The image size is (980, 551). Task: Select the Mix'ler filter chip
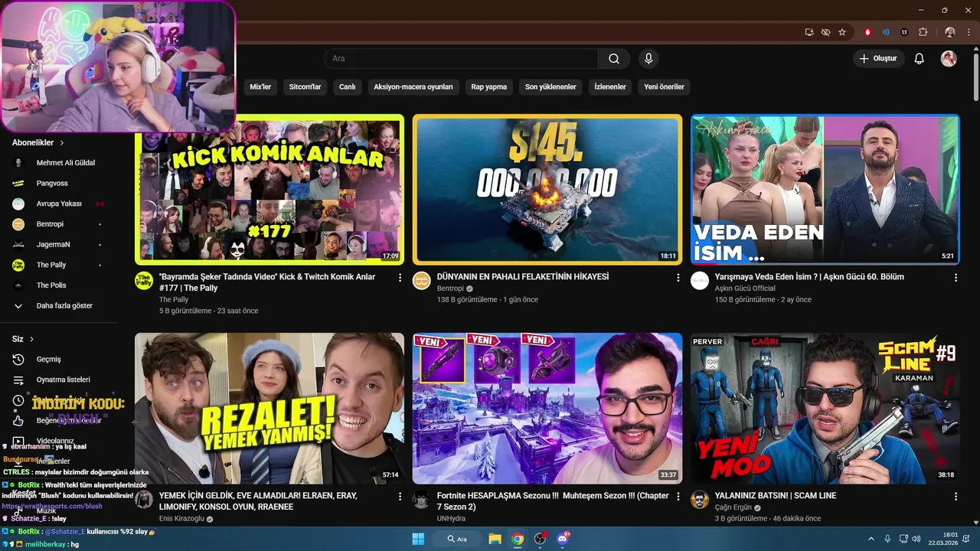[x=260, y=86]
